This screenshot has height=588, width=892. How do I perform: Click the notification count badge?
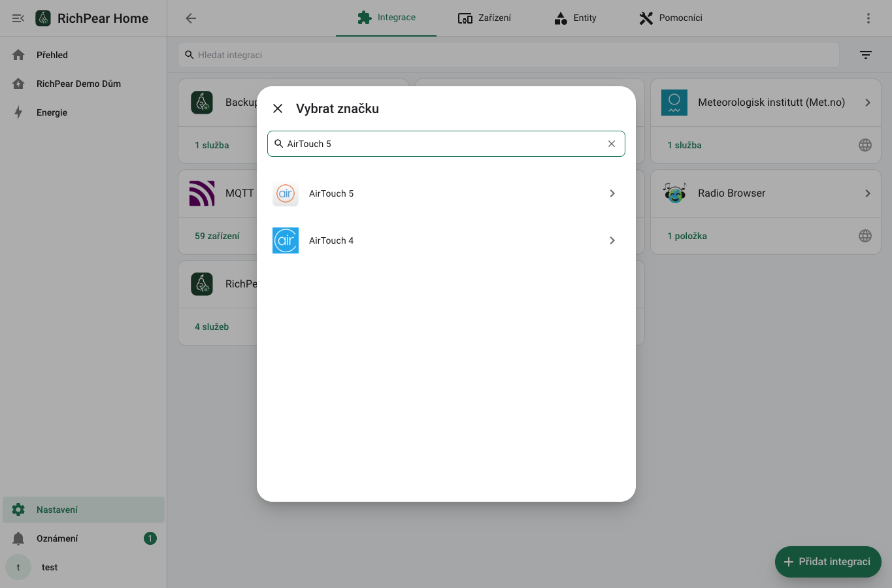(150, 538)
